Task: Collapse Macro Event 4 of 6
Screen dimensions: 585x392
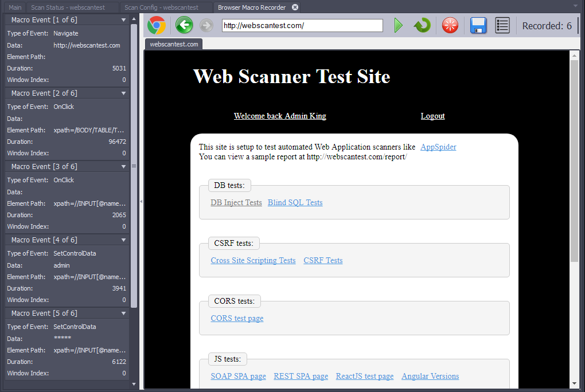Action: click(123, 240)
